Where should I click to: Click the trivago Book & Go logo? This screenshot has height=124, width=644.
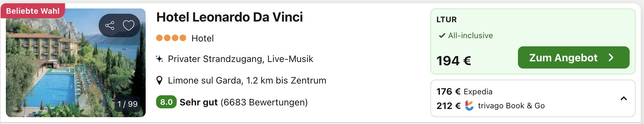tap(469, 105)
